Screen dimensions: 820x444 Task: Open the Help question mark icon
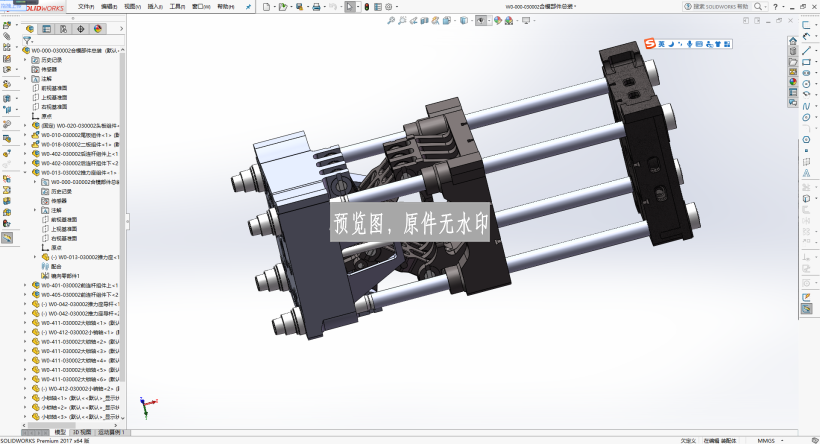coord(775,7)
